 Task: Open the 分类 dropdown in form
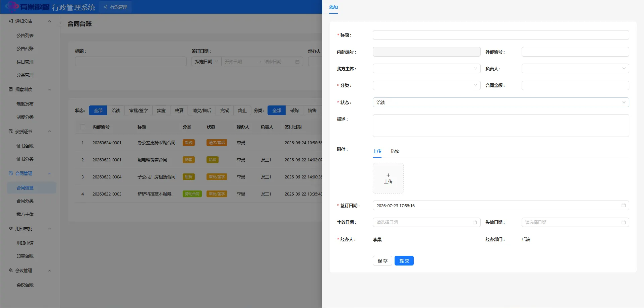point(426,85)
